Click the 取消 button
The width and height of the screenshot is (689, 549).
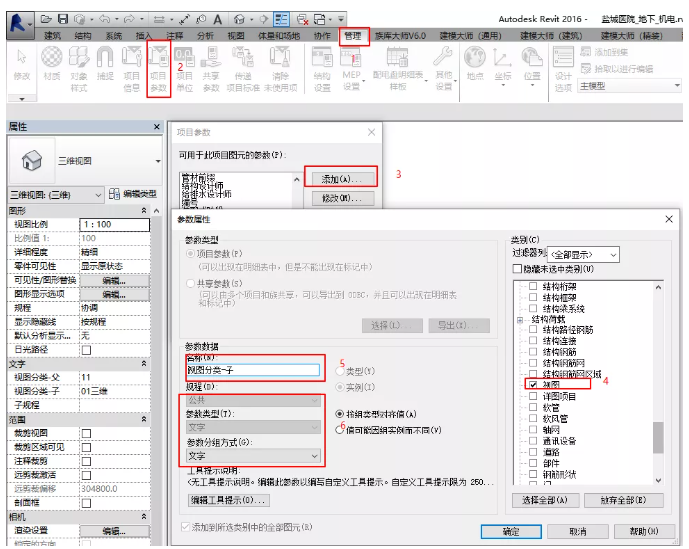click(577, 531)
